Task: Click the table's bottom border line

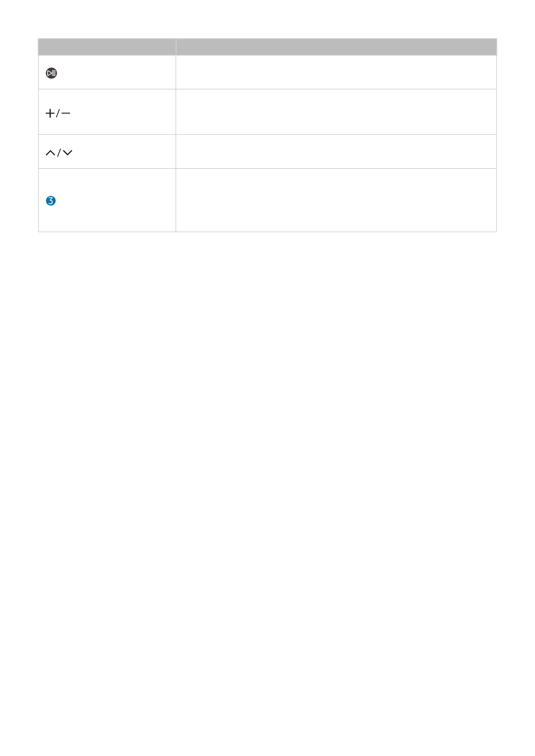Action: [x=267, y=232]
